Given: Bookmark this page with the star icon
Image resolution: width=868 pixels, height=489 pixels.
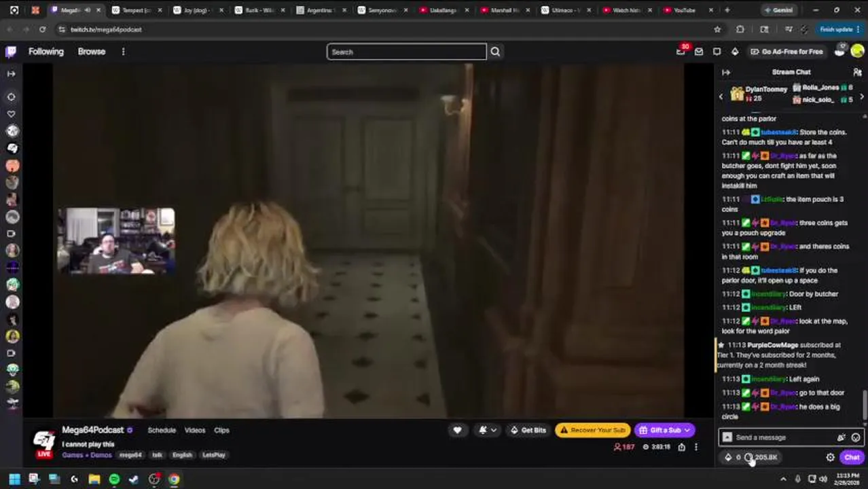Looking at the screenshot, I should pyautogui.click(x=717, y=29).
